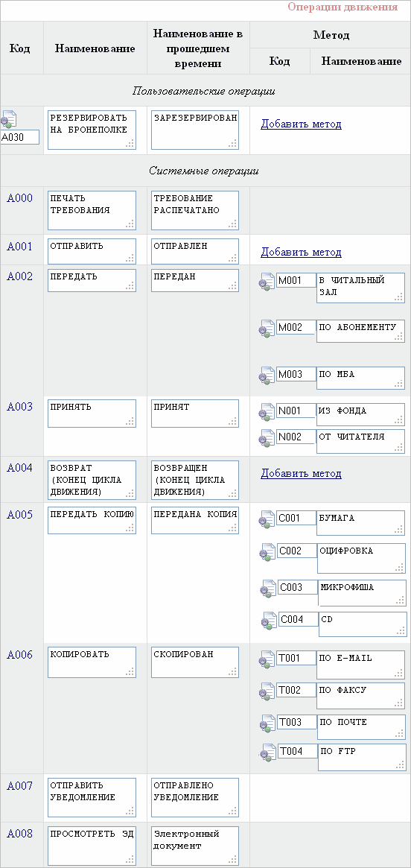Click the РЕЗЕРВИРОВАТЬ НА БРОНЕПОЛКЕ name textarea
The image size is (411, 868).
point(92,130)
